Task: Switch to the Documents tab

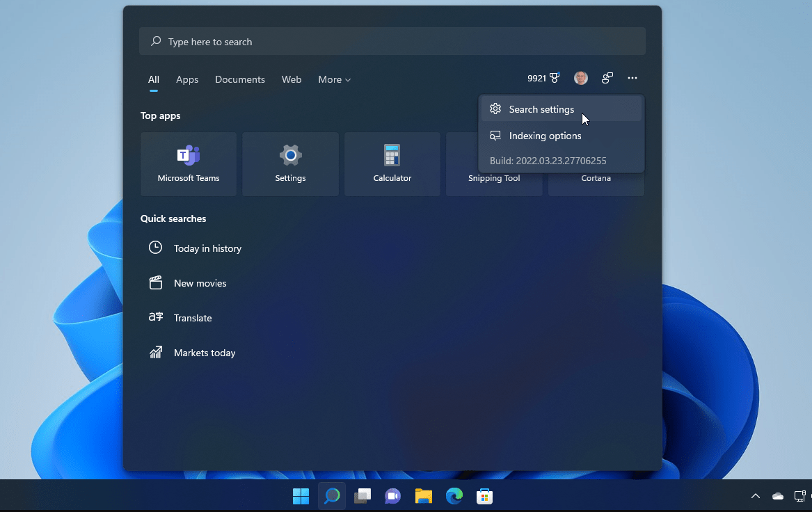Action: 240,80
